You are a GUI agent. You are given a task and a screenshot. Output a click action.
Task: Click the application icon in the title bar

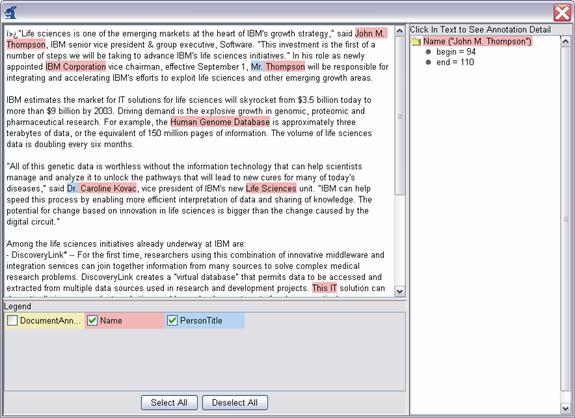point(11,12)
